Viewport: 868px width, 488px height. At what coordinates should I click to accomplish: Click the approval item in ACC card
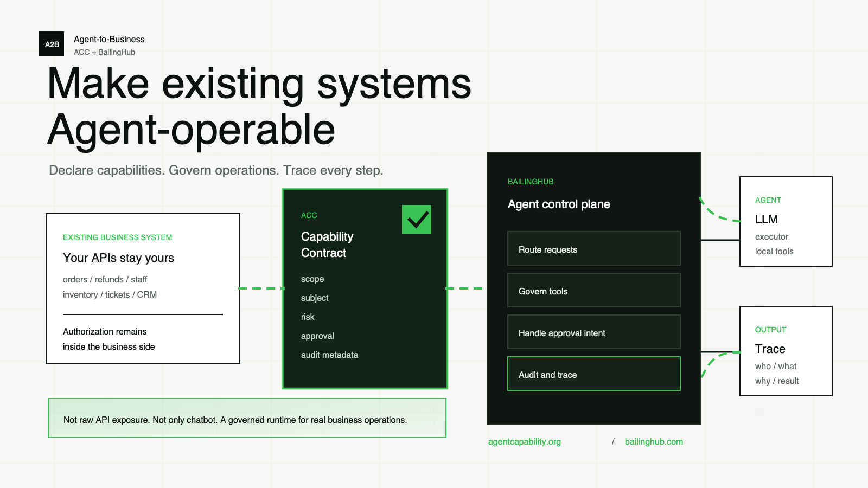click(x=318, y=336)
